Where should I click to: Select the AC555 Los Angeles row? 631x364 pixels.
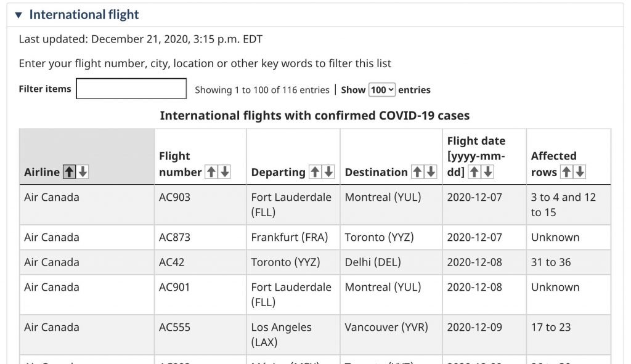click(x=315, y=334)
